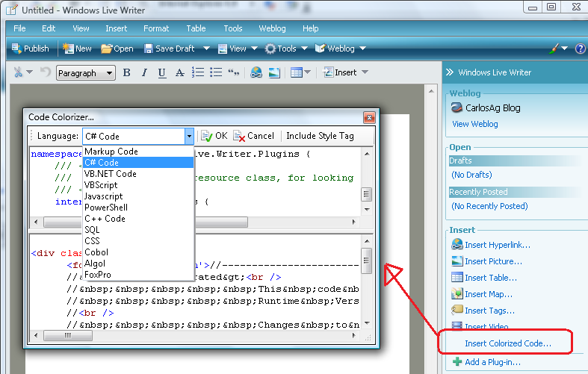The height and width of the screenshot is (374, 588).
Task: Open the Edit menu
Action: coord(49,28)
